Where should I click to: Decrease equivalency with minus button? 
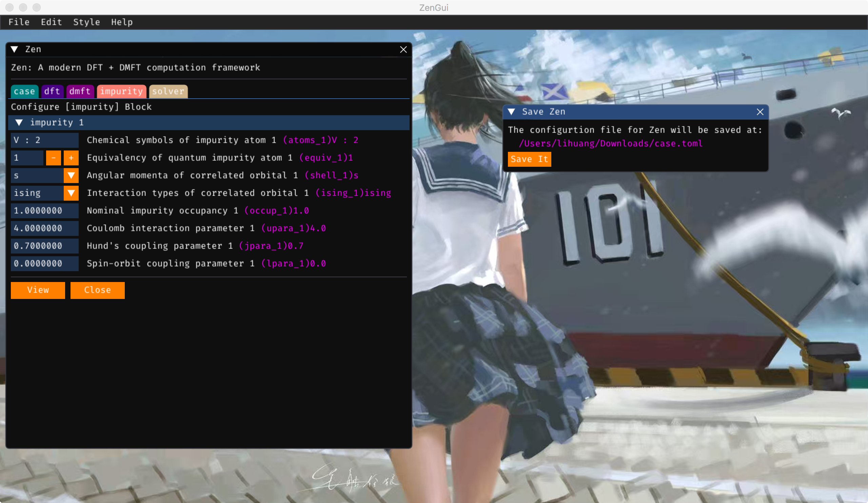[53, 158]
